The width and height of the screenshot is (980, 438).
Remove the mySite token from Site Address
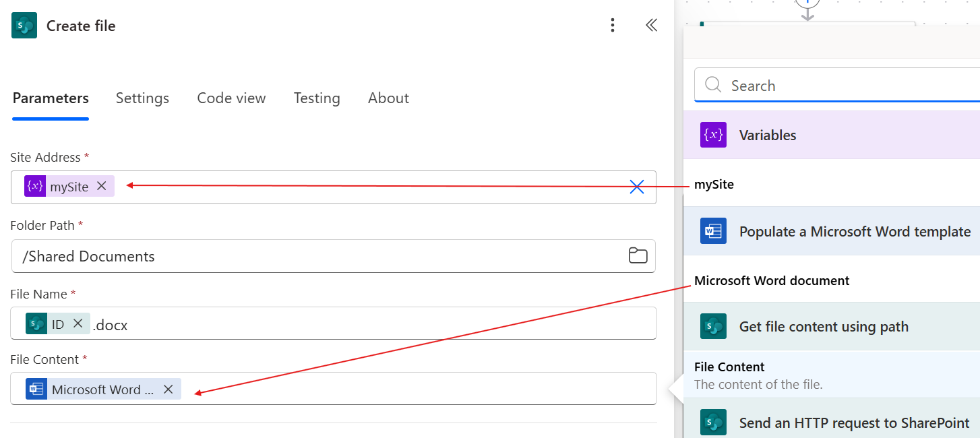(x=102, y=186)
